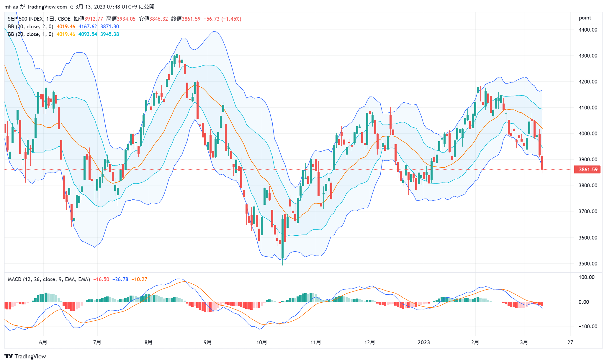Click the point unit label on price axis
Screen dimensions: 607x364
[585, 18]
